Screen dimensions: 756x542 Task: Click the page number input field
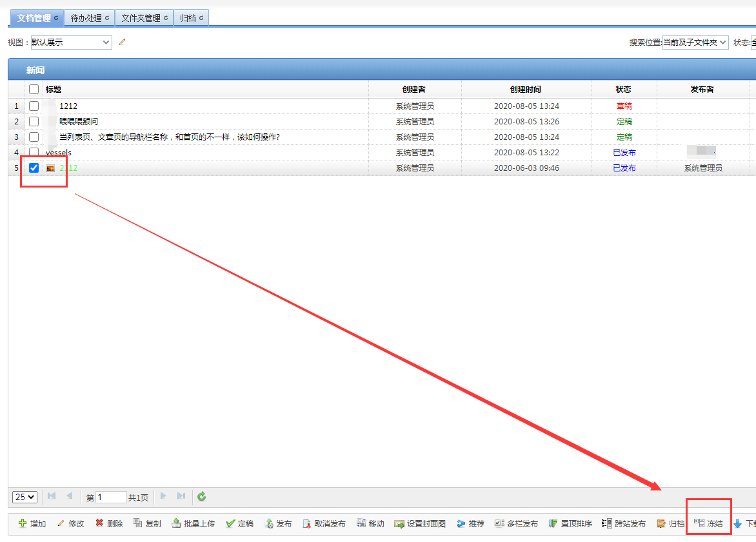click(111, 497)
